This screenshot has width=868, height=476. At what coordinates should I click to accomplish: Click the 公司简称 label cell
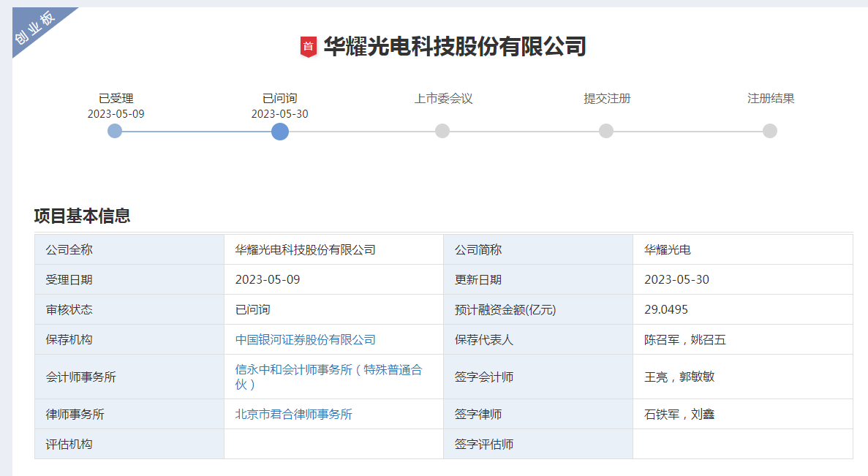[x=538, y=249]
